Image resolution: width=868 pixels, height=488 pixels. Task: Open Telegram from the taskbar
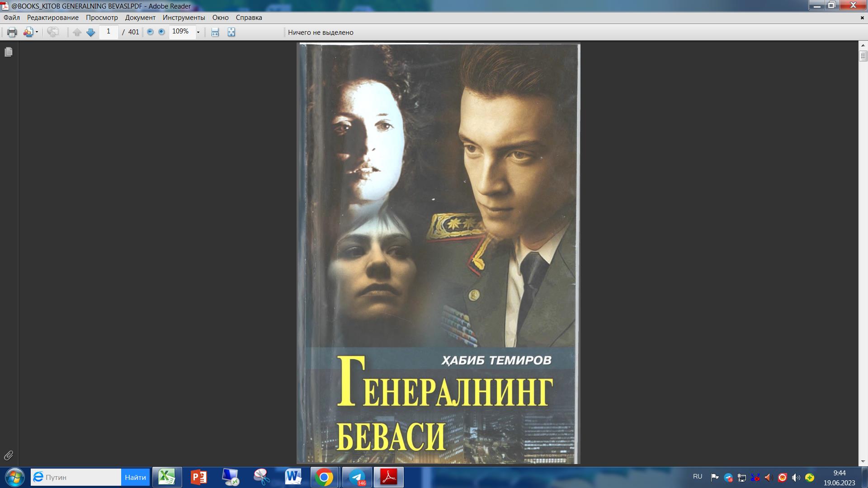(357, 477)
